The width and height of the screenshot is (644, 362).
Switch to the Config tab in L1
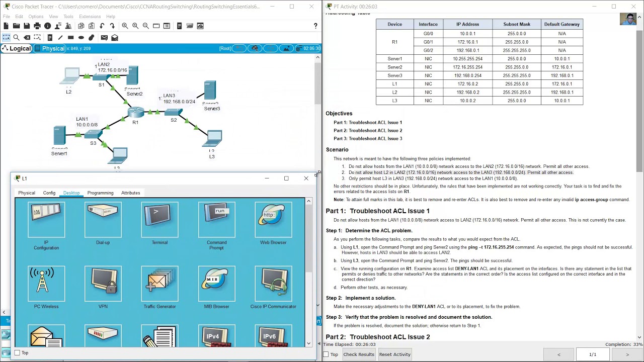(x=49, y=193)
